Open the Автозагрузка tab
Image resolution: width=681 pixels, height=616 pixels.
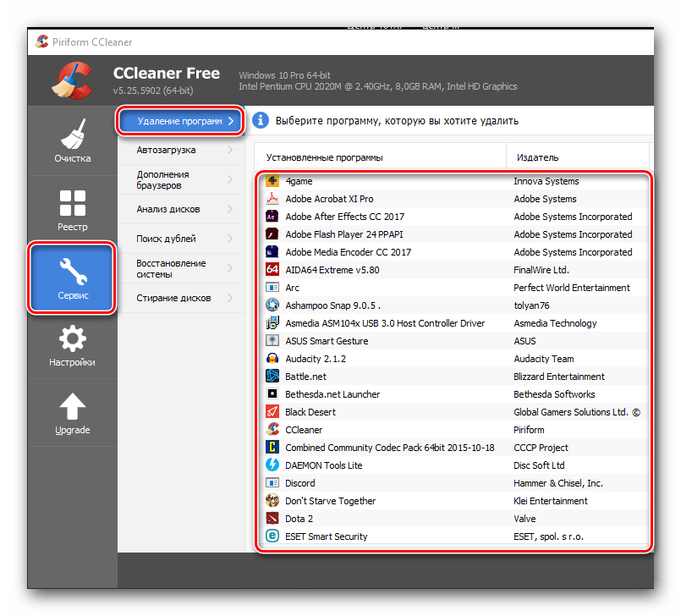click(181, 150)
